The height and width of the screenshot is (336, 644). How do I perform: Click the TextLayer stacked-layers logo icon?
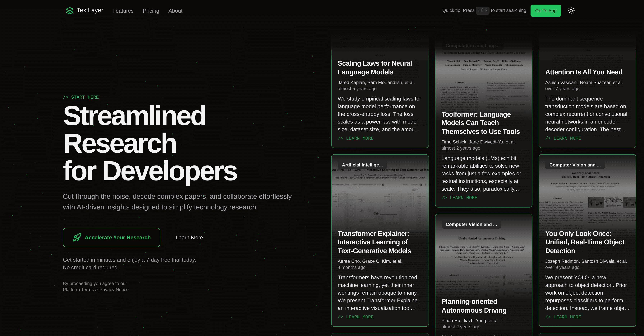click(70, 11)
